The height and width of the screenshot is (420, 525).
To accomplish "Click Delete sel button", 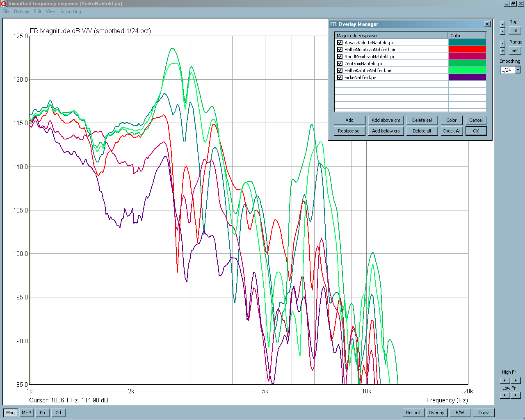I will coord(422,120).
